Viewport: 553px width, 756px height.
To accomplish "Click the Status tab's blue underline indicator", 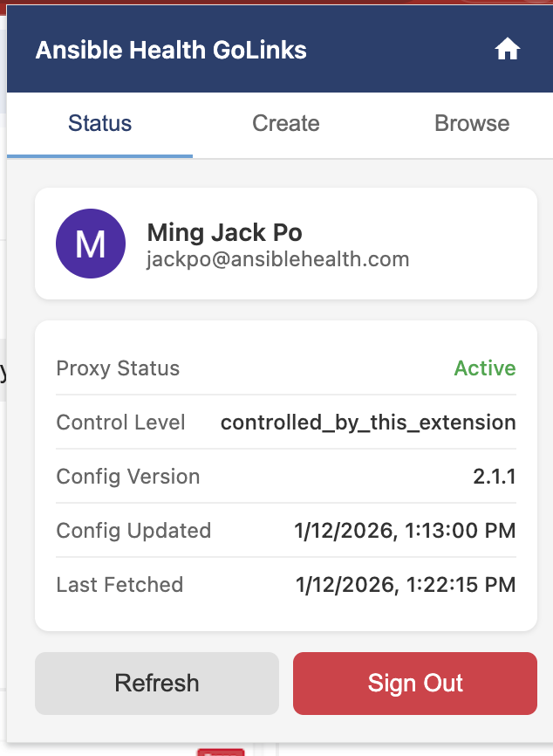I will [x=99, y=156].
